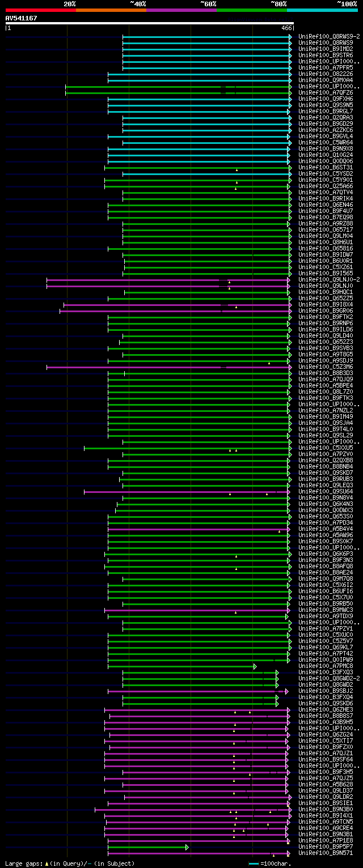The height and width of the screenshot is (868, 363).
Task: Select label UniRef100_A9SDJ9
Action: pyautogui.click(x=326, y=360)
